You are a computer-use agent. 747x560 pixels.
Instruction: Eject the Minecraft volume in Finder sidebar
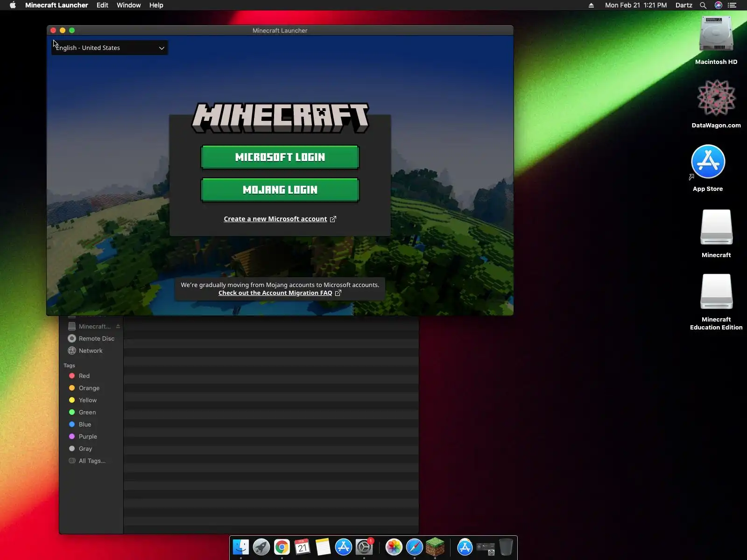[x=118, y=326]
